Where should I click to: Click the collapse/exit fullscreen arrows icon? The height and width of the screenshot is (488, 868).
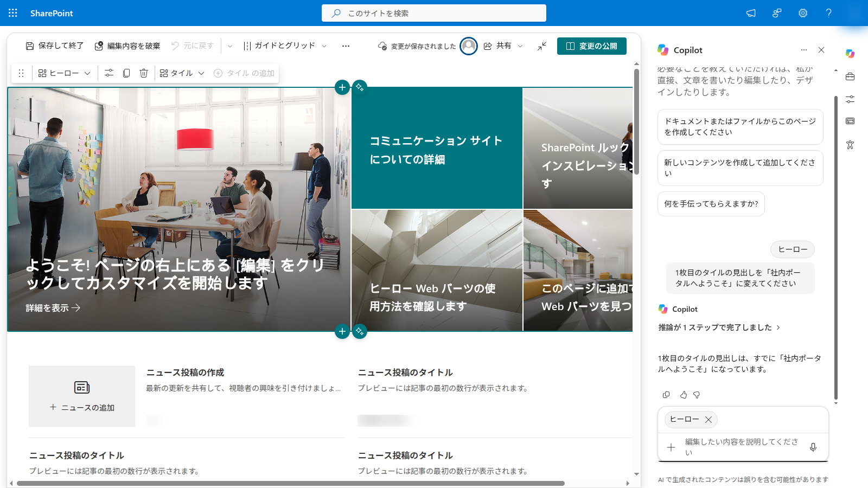click(x=542, y=46)
